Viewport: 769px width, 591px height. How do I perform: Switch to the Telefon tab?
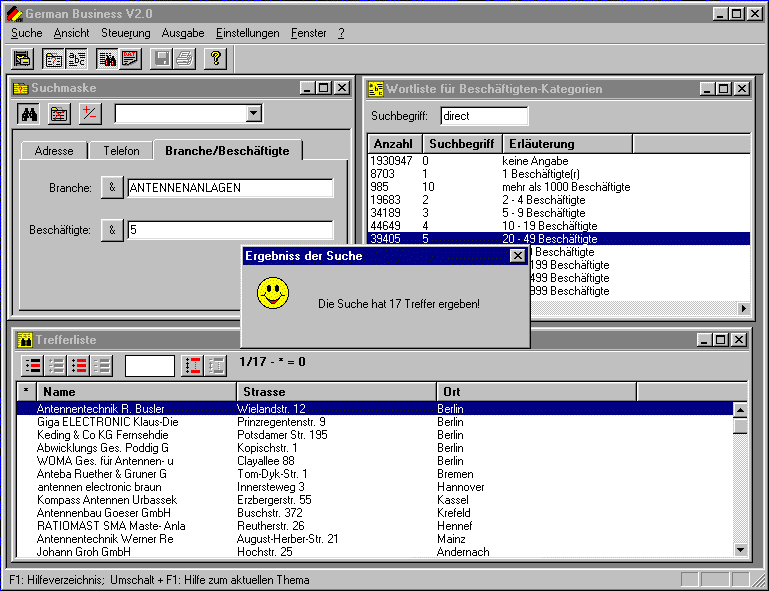point(121,151)
